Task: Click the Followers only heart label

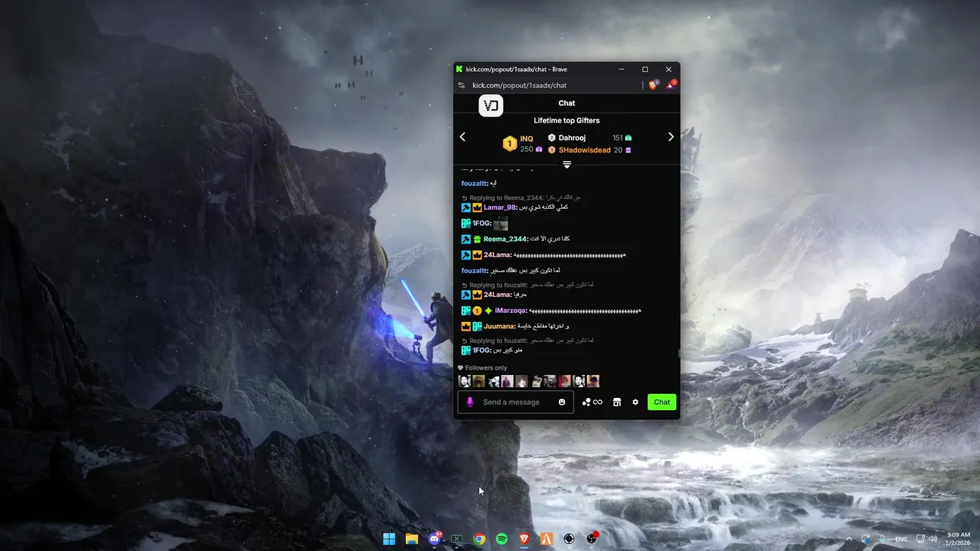Action: click(482, 367)
